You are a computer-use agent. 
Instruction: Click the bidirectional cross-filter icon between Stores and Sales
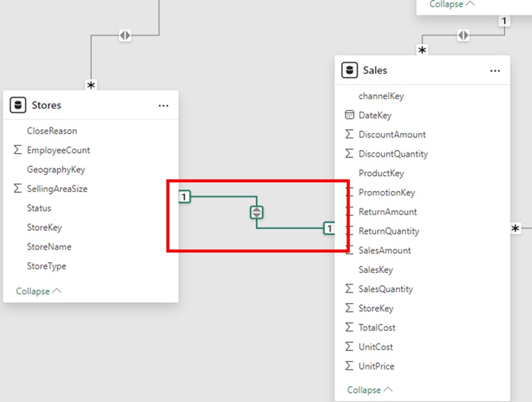click(x=257, y=212)
